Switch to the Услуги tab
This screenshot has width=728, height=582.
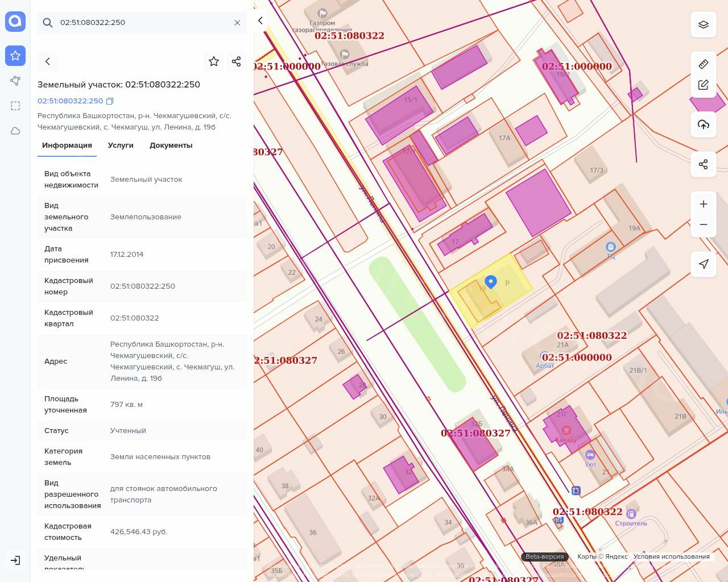[x=121, y=145]
